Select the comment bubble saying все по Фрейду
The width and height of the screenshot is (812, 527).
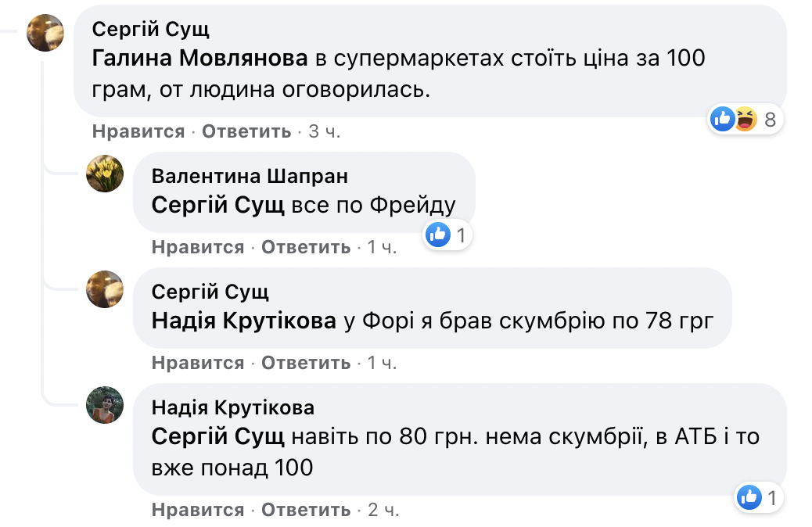click(305, 191)
